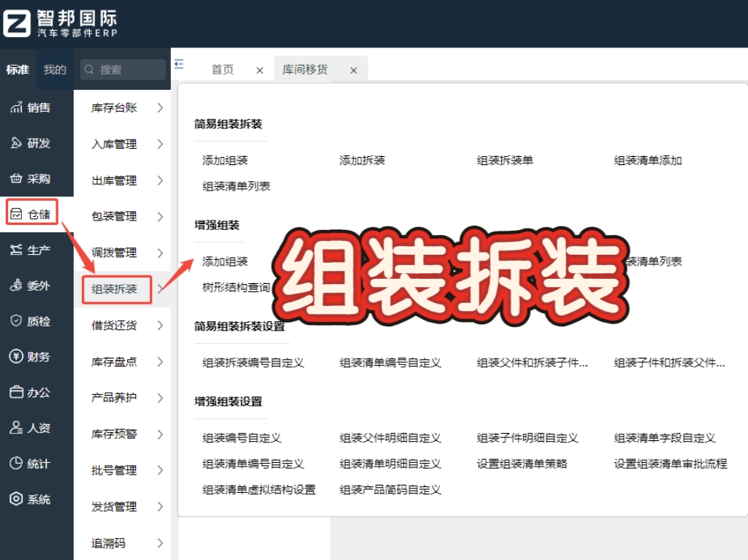The width and height of the screenshot is (748, 560).
Task: Open the 组装子件明细自定义 link
Action: (527, 438)
